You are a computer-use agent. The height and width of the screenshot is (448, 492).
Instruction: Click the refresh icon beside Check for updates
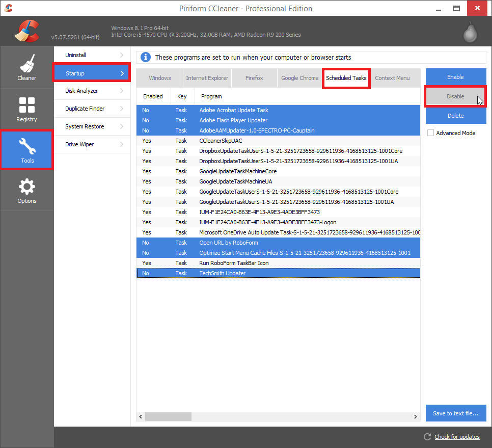[427, 437]
